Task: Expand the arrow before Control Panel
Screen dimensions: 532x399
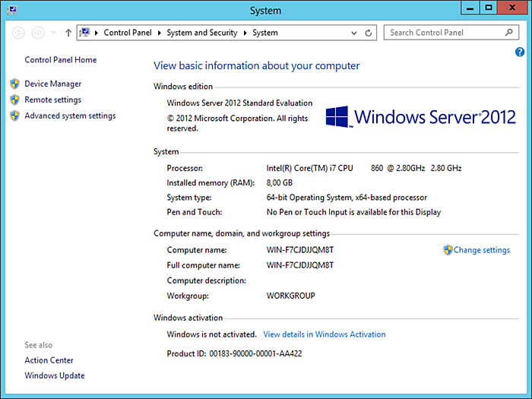Action: [x=97, y=33]
